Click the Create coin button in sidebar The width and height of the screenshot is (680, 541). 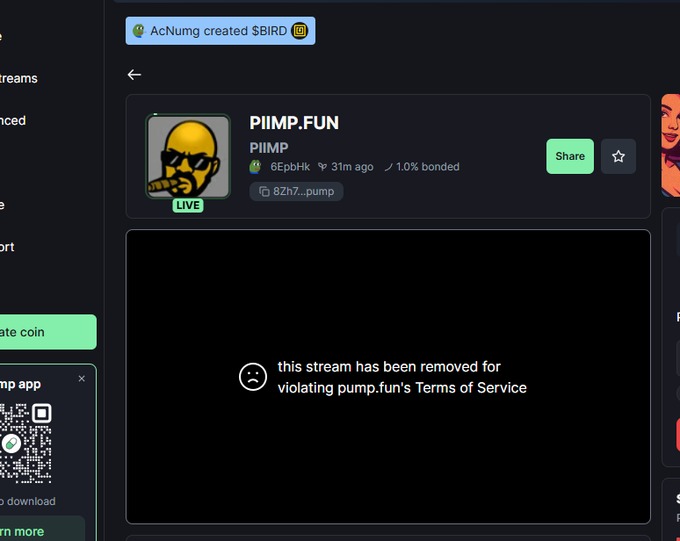(x=48, y=332)
